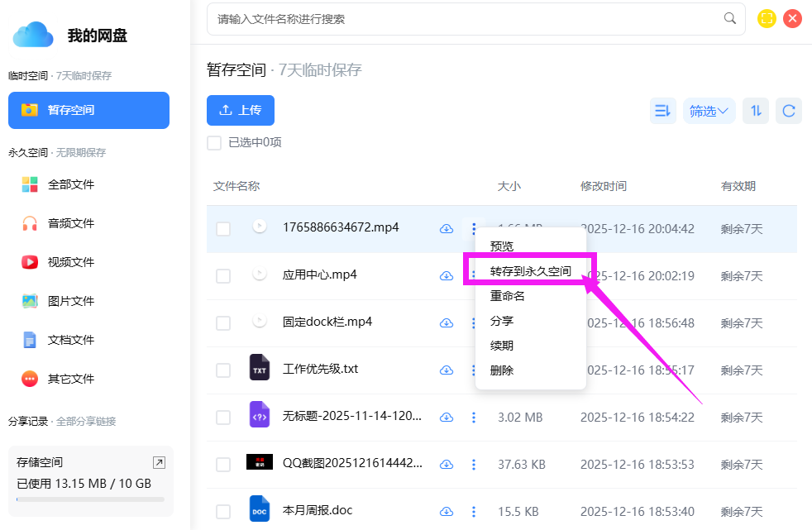
Task: Click the refresh icon in toolbar
Action: pyautogui.click(x=789, y=111)
